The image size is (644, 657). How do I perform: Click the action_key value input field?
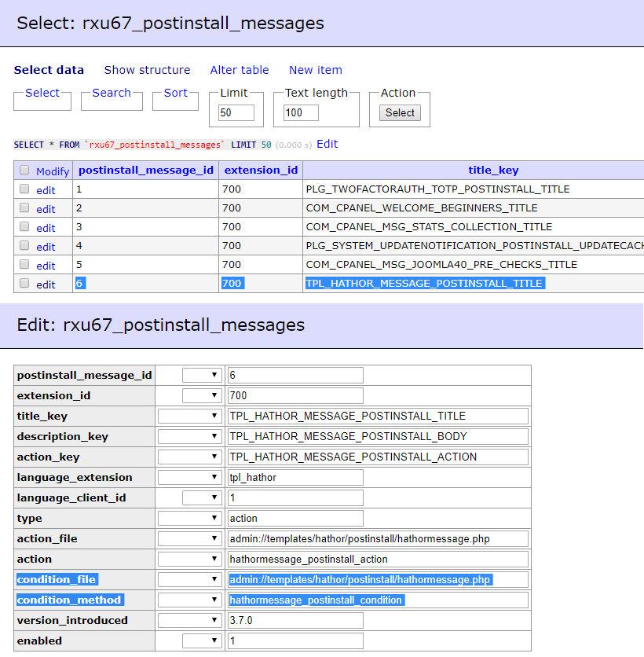point(378,457)
